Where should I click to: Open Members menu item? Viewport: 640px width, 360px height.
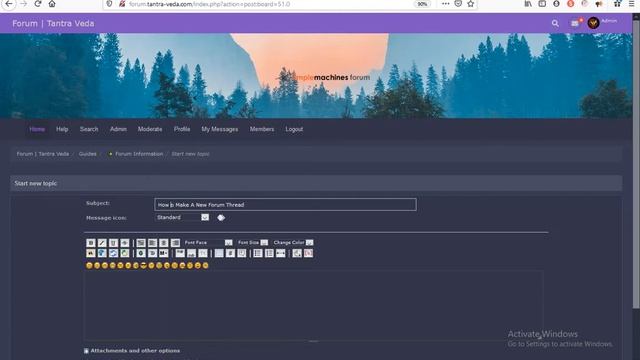pyautogui.click(x=262, y=129)
